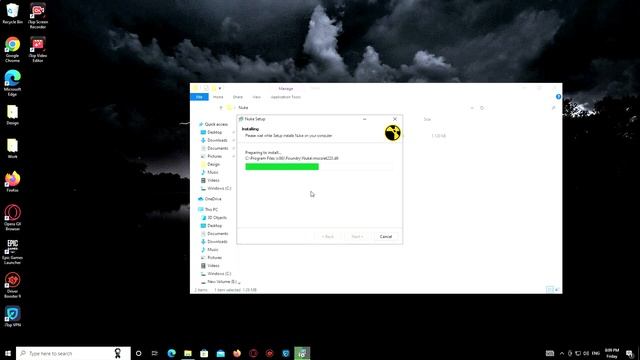
Task: Open Task View on the taskbar
Action: click(x=155, y=353)
